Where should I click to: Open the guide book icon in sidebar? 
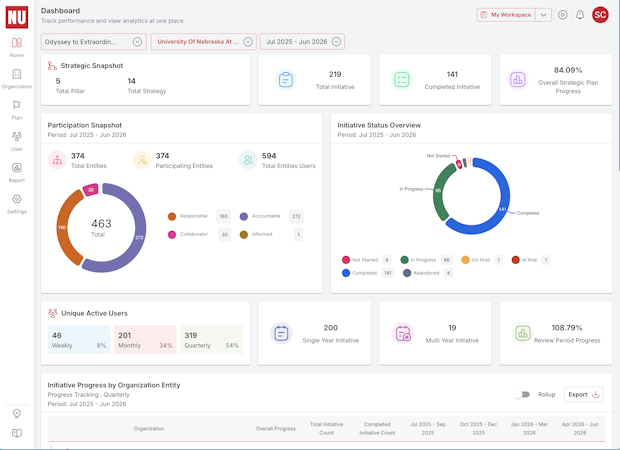pyautogui.click(x=17, y=433)
